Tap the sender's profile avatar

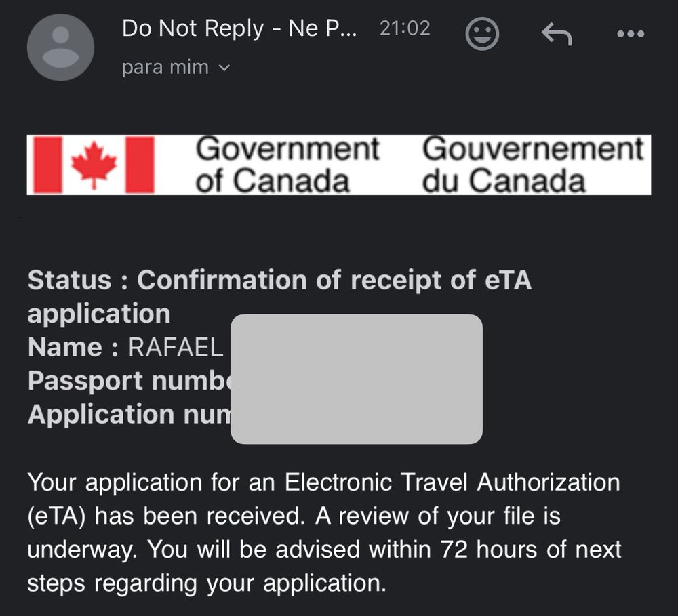[x=60, y=47]
